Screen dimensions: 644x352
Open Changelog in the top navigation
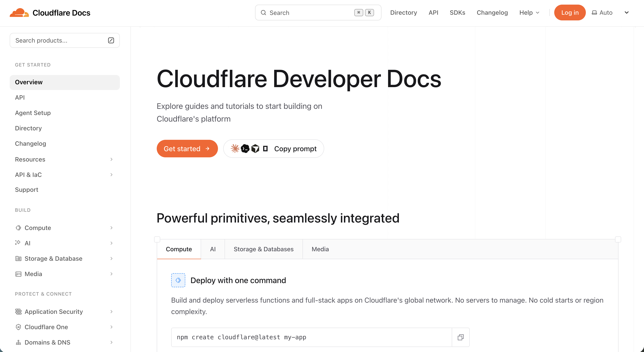(x=492, y=13)
